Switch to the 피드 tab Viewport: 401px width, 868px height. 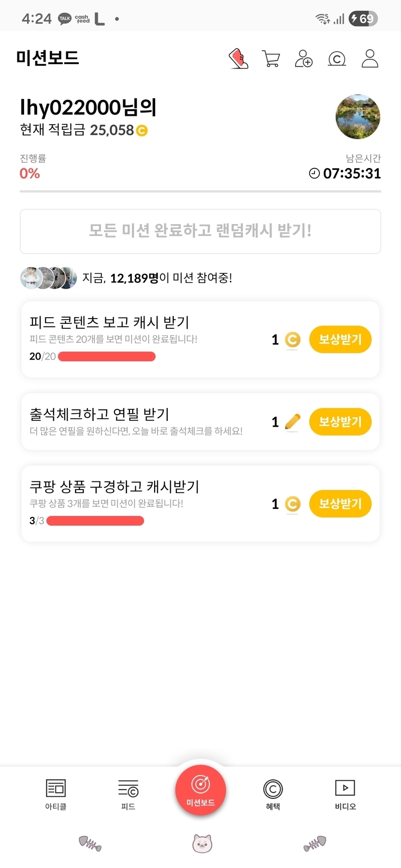128,794
